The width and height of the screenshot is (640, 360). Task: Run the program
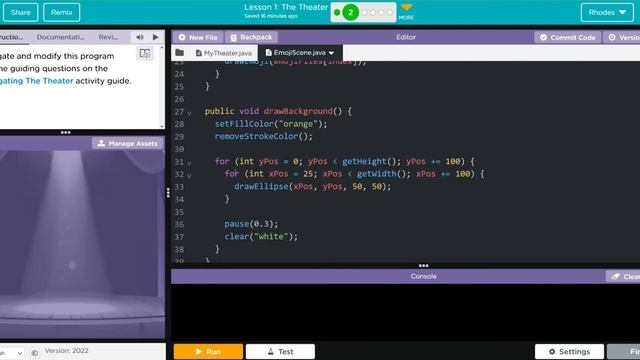click(208, 351)
